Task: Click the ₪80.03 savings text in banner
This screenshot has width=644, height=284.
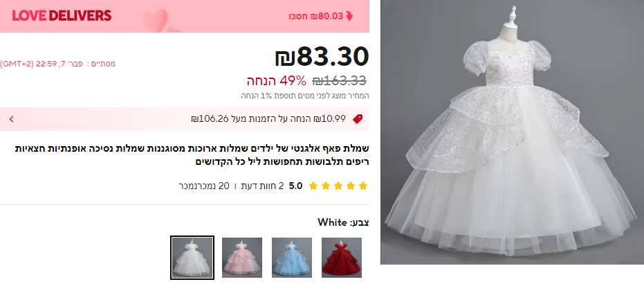Action: tap(315, 17)
